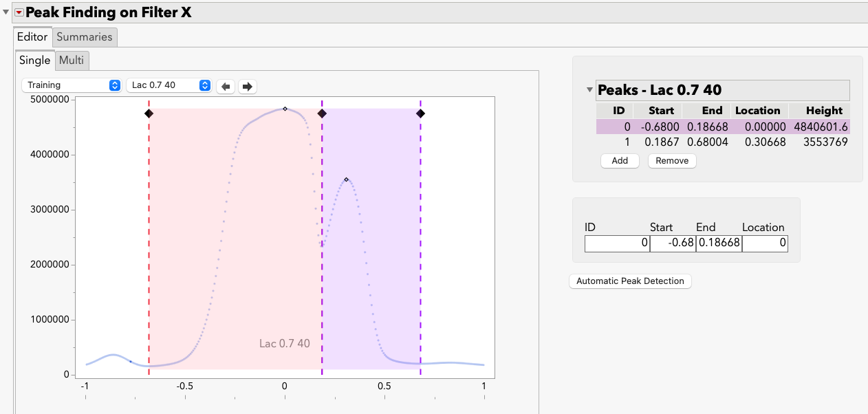Collapse the Peak Finding on Filter X report

(6, 11)
